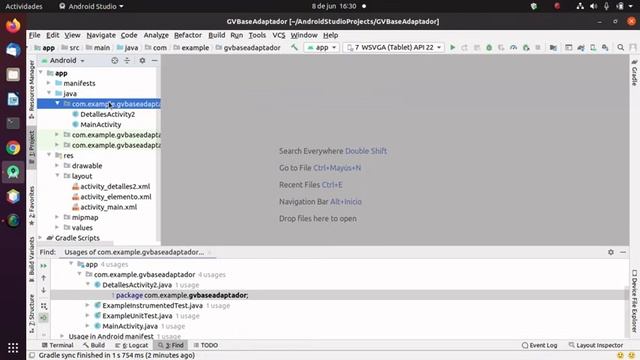The width and height of the screenshot is (640, 360).
Task: Click the Find panel gear settings icon
Action: (611, 252)
